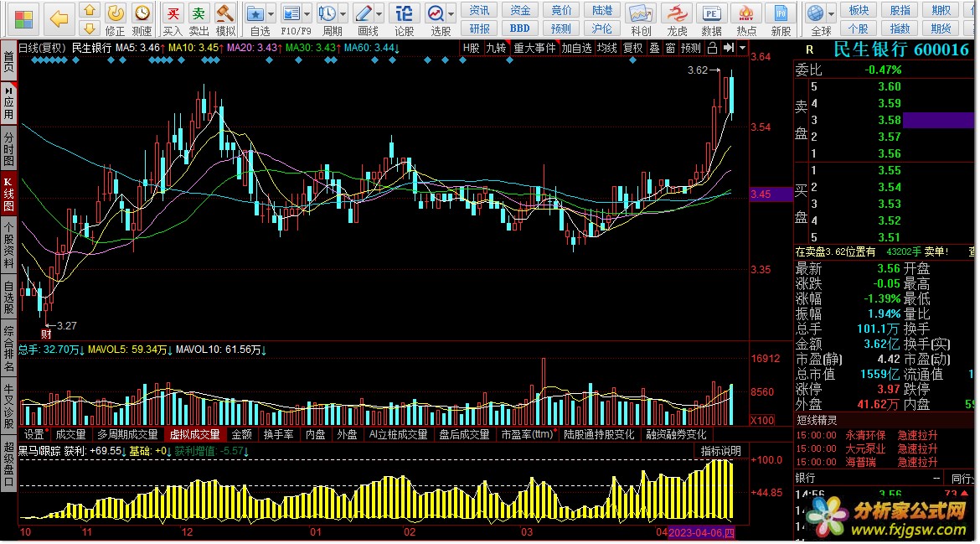980x544 pixels.
Task: Expand the F10/F9 dropdown arrow
Action: 307,13
